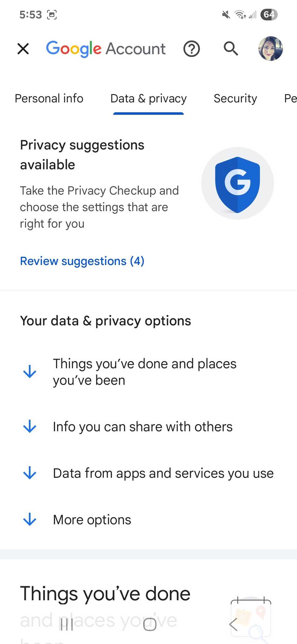Tap the arrow beside Data from apps
297x644 pixels.
tap(30, 473)
